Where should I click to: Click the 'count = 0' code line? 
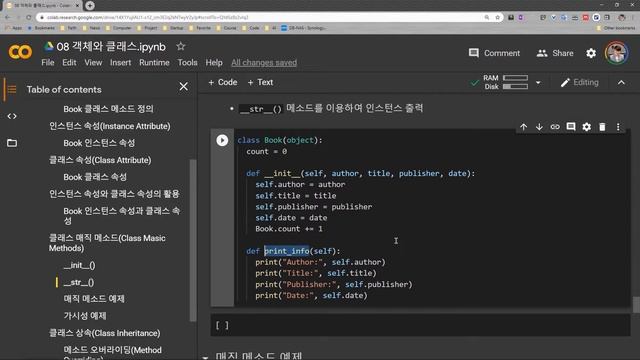tap(267, 151)
